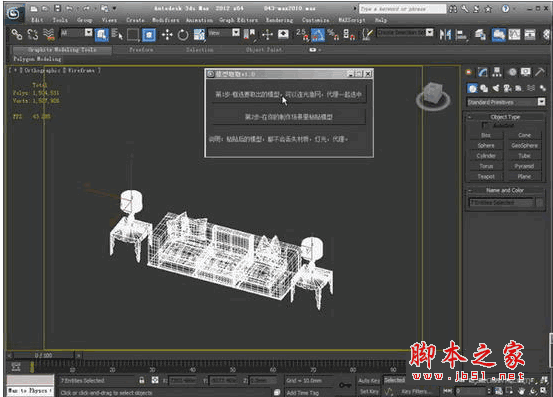Click the first-step button in the script dialog
Viewport: 553px width, 397px height.
tap(288, 94)
